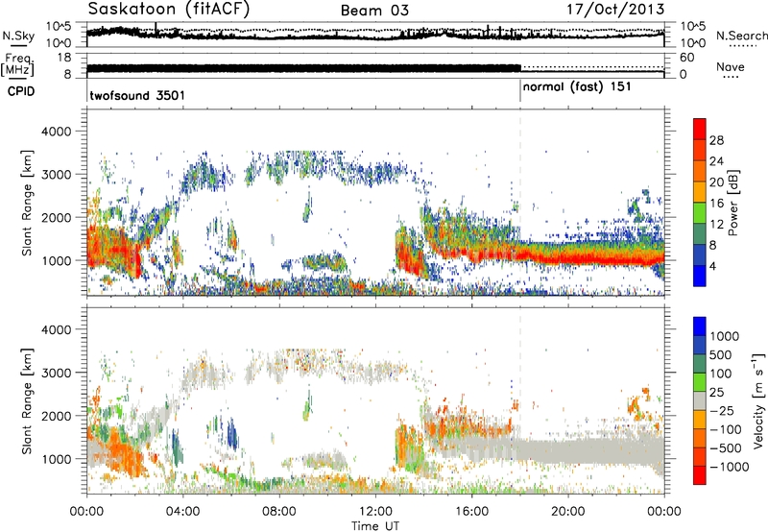Click the '4' tick on the power scale
768x532 pixels.
(713, 266)
